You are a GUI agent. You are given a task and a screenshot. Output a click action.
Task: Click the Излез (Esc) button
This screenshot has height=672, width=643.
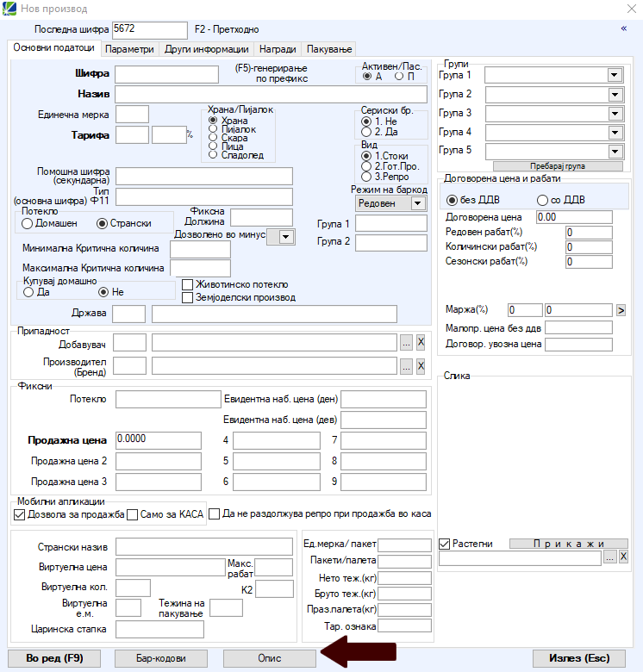point(579,658)
